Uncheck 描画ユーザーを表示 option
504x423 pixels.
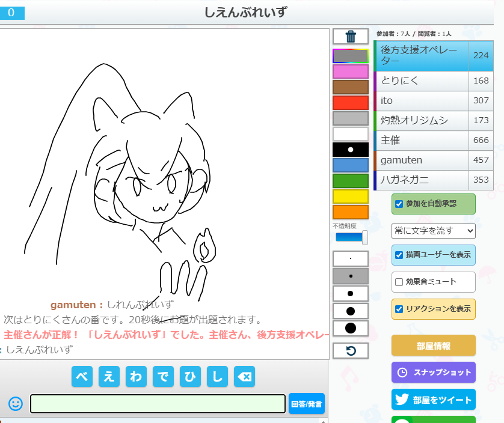coord(399,255)
